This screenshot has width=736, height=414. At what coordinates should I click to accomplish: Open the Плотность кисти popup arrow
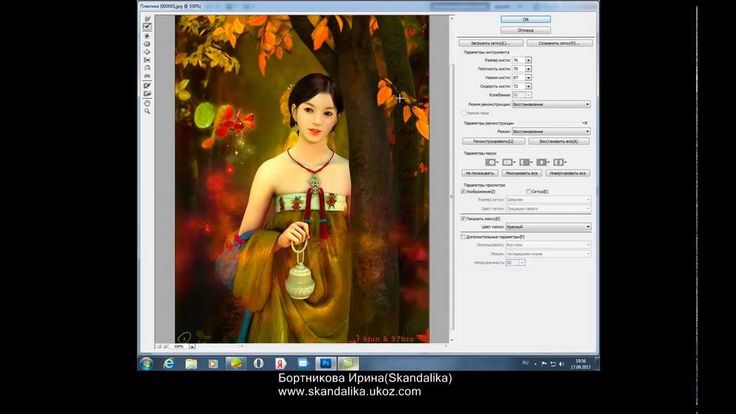[x=529, y=69]
